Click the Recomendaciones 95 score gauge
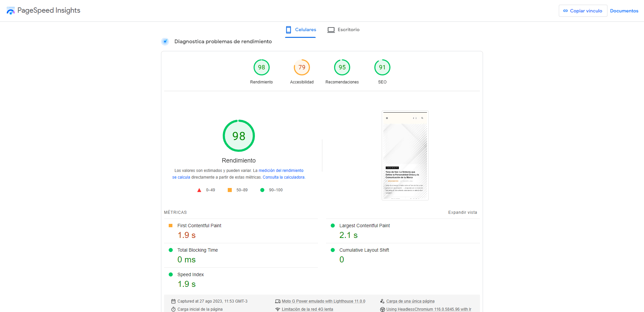 click(342, 67)
